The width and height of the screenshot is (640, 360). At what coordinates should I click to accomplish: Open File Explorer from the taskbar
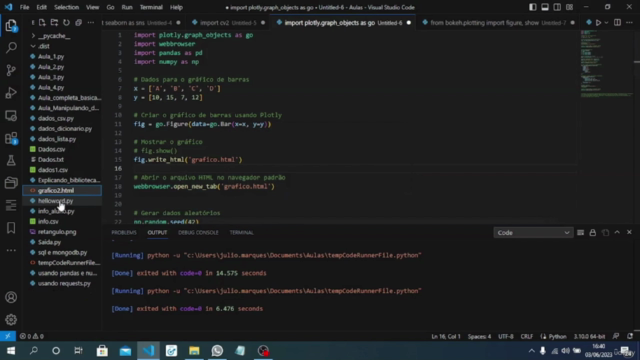click(x=194, y=351)
